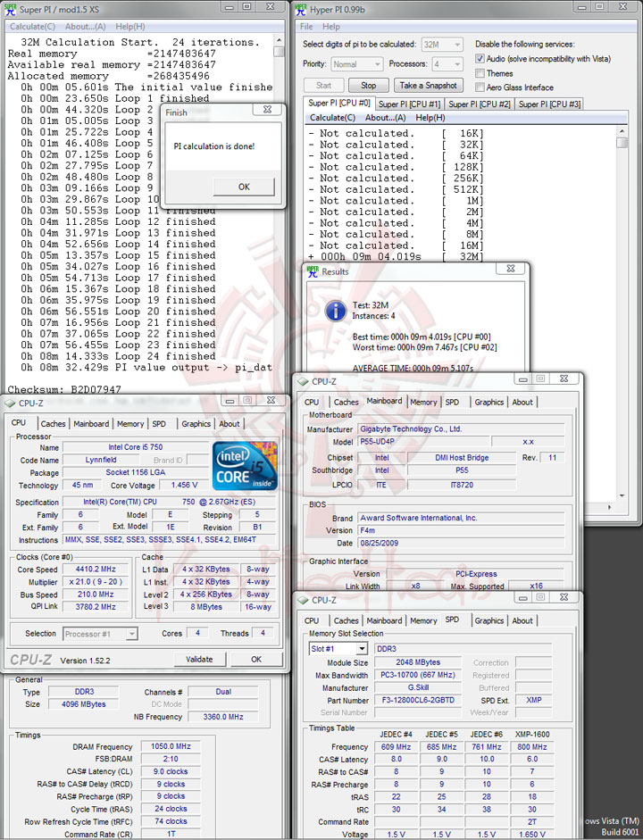Switch to Super PI [CPU #3] tab
The height and width of the screenshot is (840, 643).
click(x=549, y=104)
